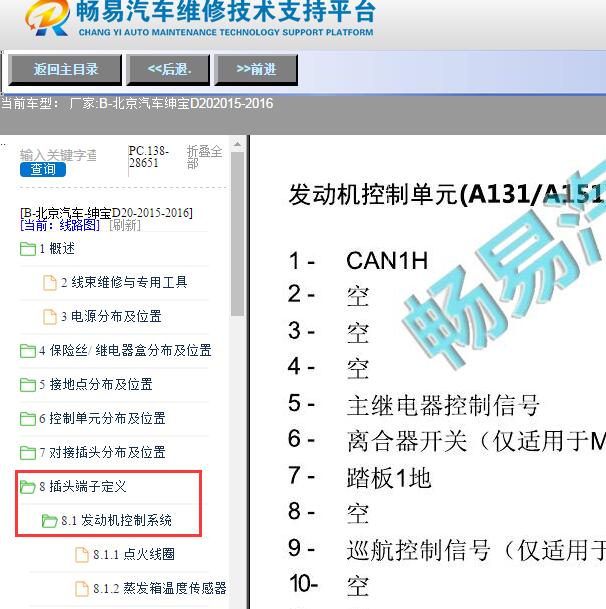Image resolution: width=606 pixels, height=609 pixels.
Task: Open the 8.1.1 点火线圈 page
Action: click(134, 554)
